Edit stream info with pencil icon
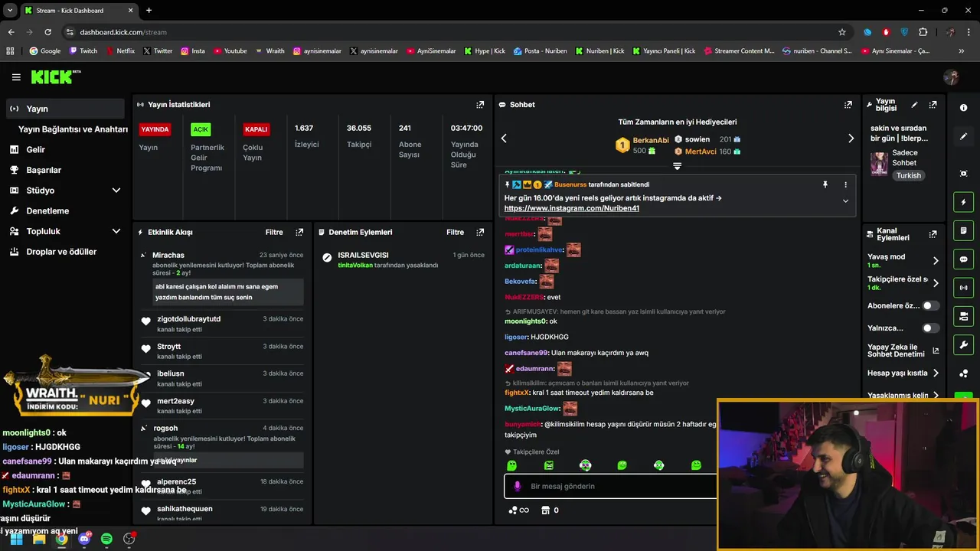980x551 pixels. [914, 104]
